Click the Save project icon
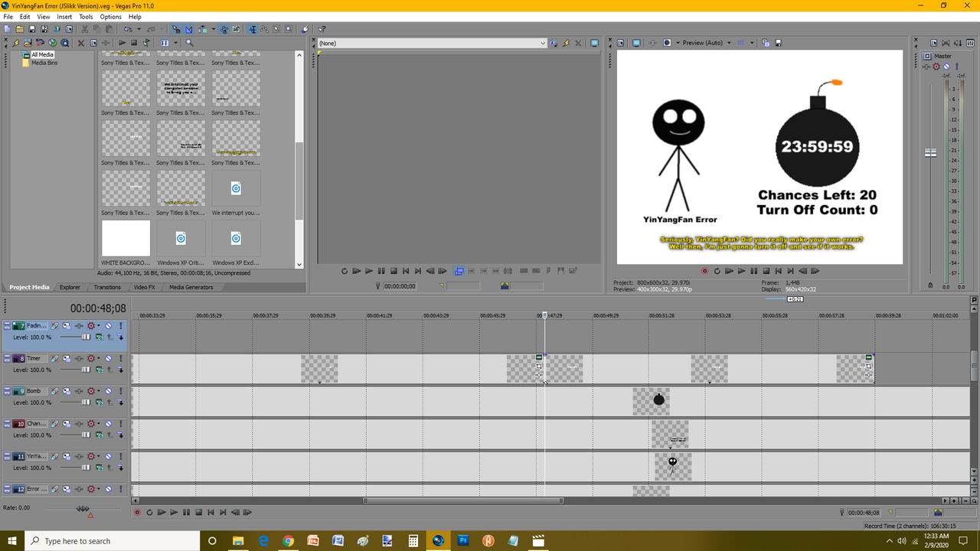Viewport: 980px width, 551px height. pos(31,28)
